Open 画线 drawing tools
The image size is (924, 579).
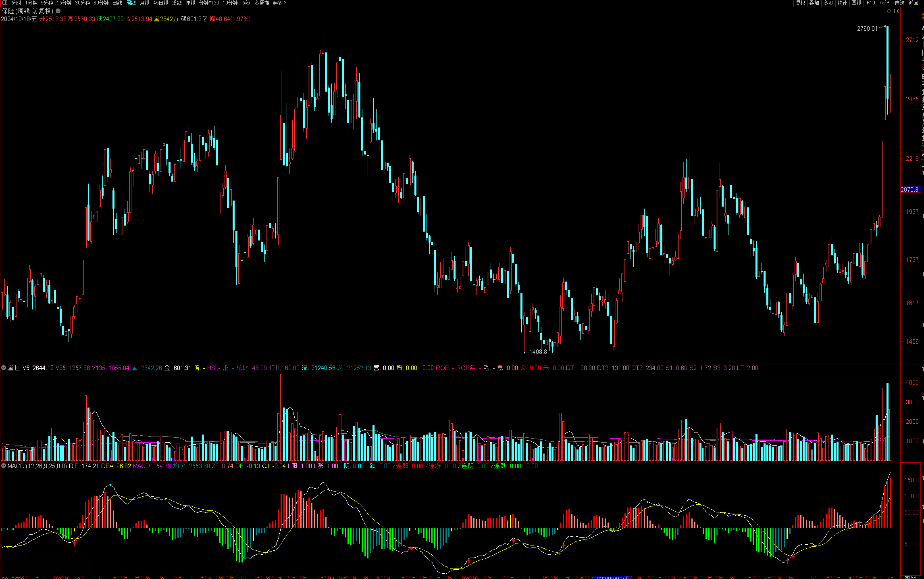[856, 3]
